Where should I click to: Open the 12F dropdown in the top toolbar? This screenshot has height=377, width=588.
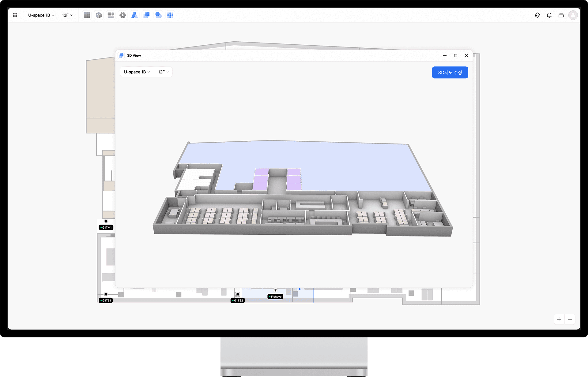pos(67,15)
